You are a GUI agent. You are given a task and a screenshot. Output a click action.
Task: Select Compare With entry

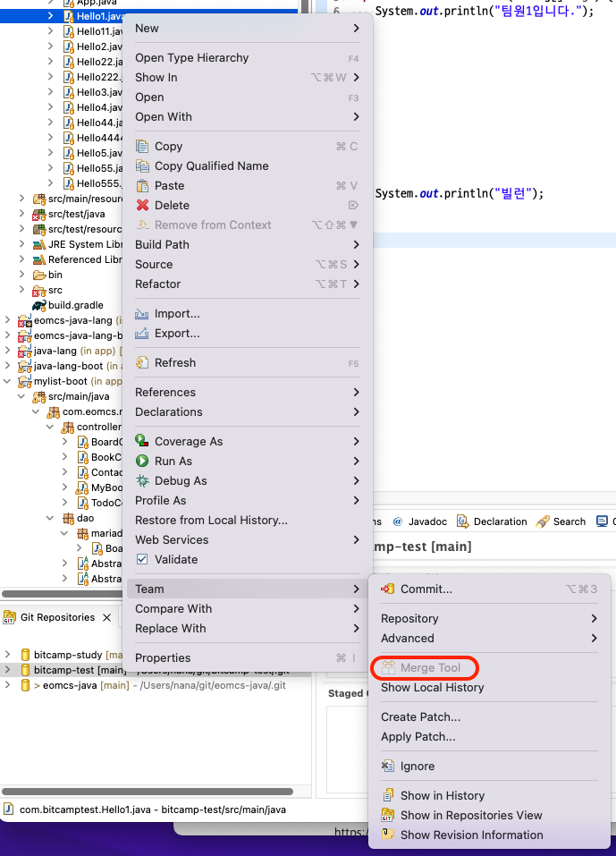tap(248, 609)
